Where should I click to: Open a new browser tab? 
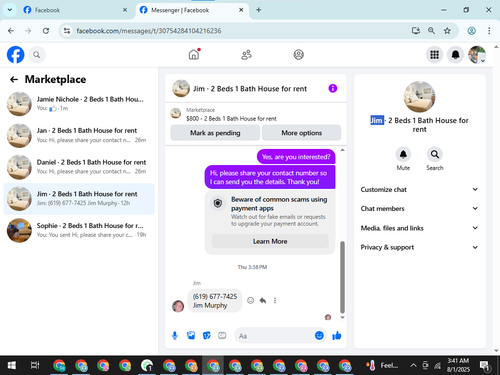pos(258,10)
